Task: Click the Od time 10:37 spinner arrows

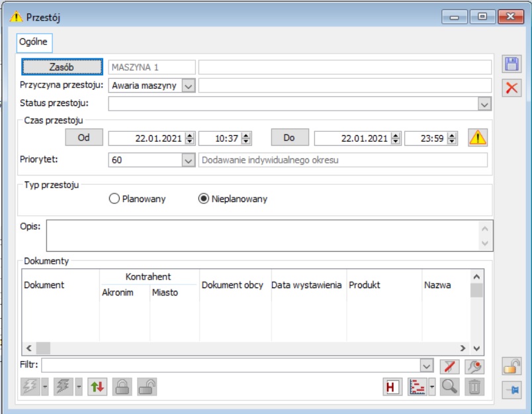Action: click(x=246, y=138)
